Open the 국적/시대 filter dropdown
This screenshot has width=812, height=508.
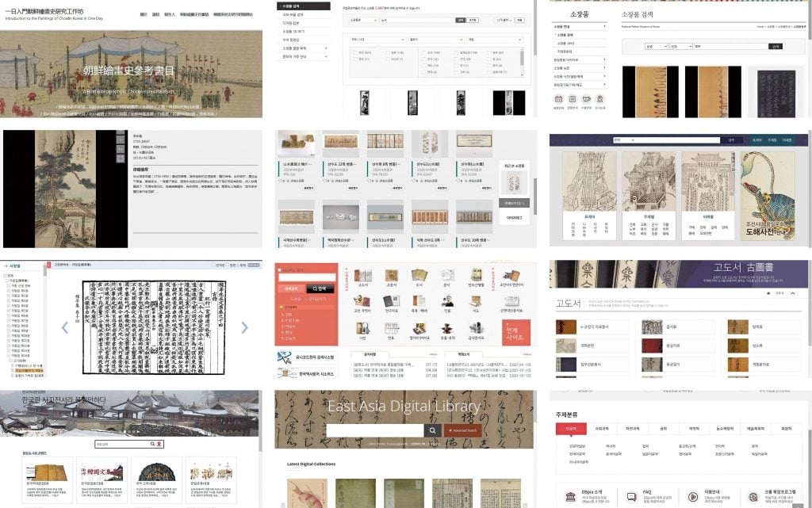click(x=377, y=40)
